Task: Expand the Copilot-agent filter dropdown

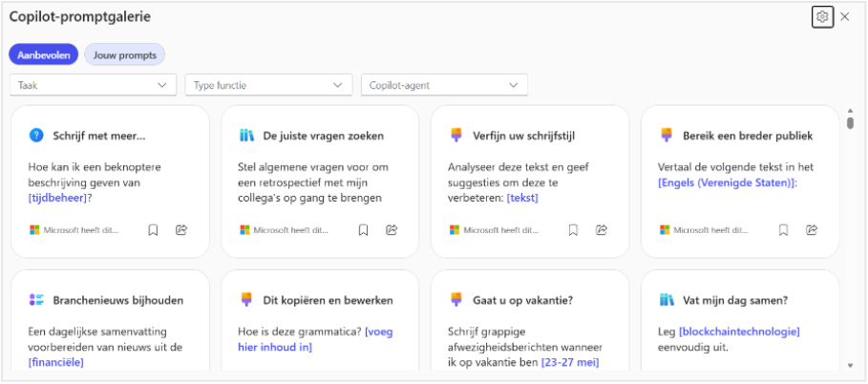Action: (444, 85)
